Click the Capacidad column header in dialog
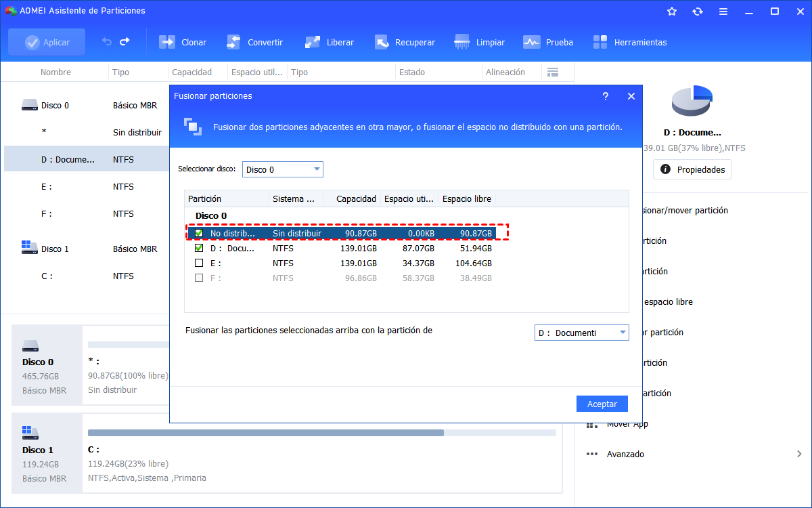The height and width of the screenshot is (508, 812). coord(356,198)
